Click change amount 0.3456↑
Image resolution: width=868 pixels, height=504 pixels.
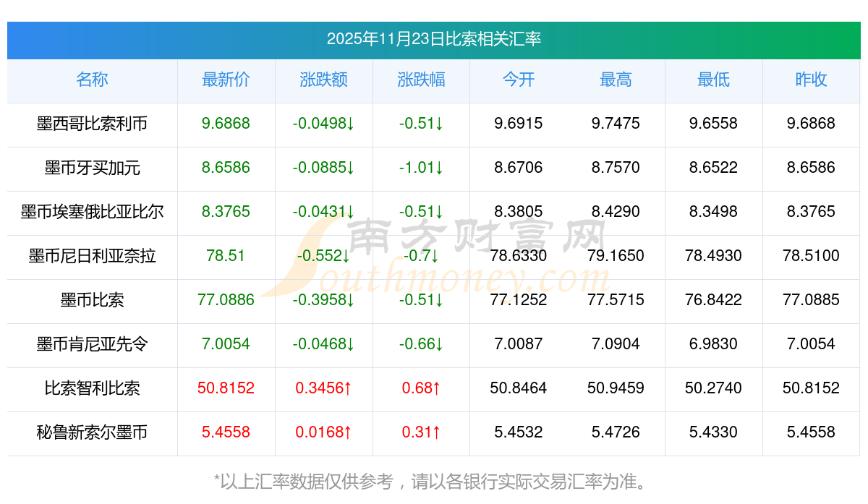point(324,388)
